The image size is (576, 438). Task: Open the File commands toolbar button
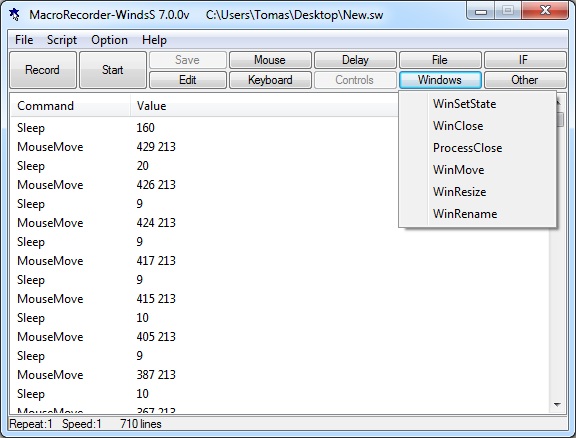pos(440,60)
